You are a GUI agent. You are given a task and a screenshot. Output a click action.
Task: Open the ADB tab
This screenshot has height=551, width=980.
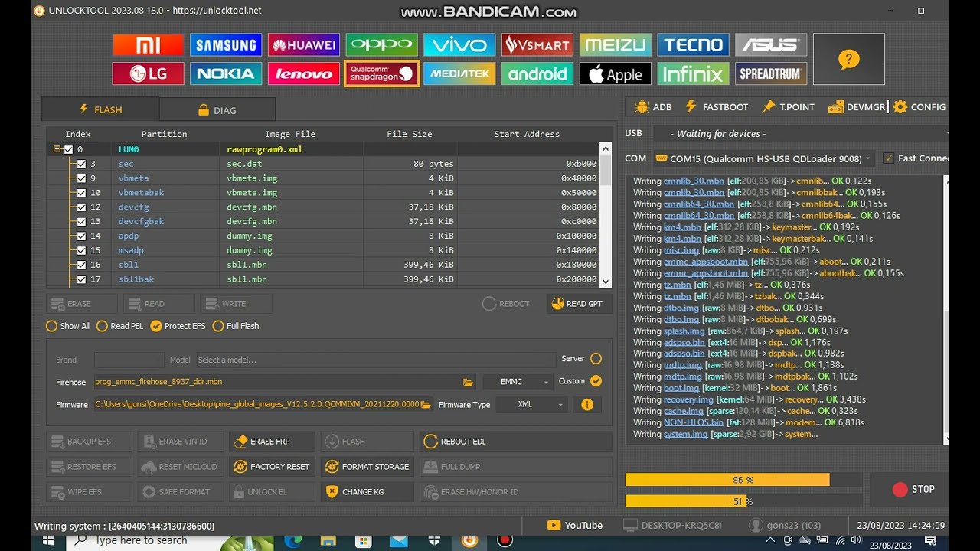click(653, 107)
